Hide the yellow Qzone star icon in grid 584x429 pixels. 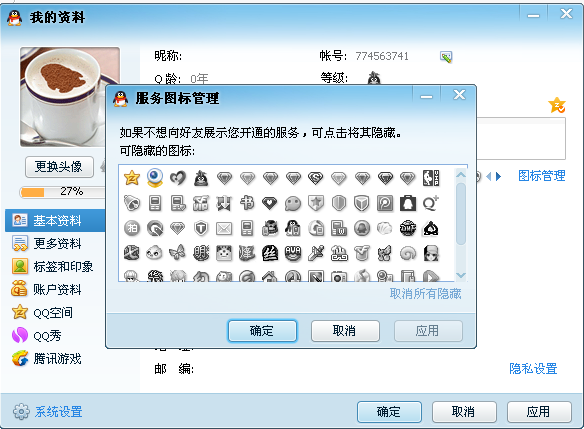click(132, 178)
